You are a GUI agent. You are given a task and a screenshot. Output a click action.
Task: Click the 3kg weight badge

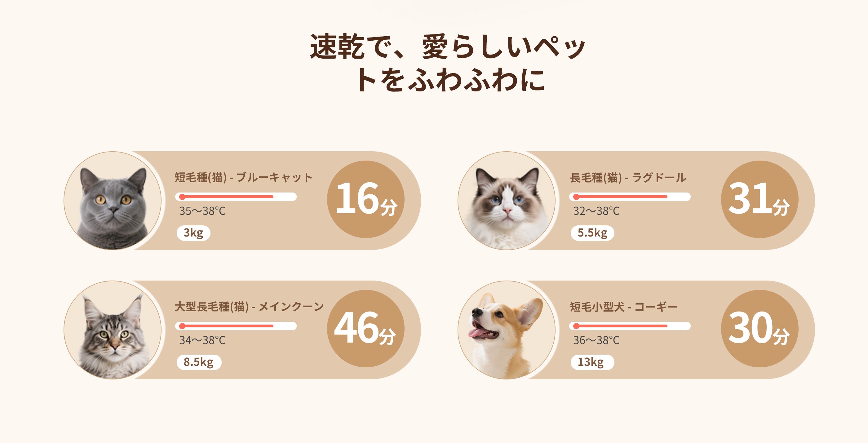click(193, 233)
